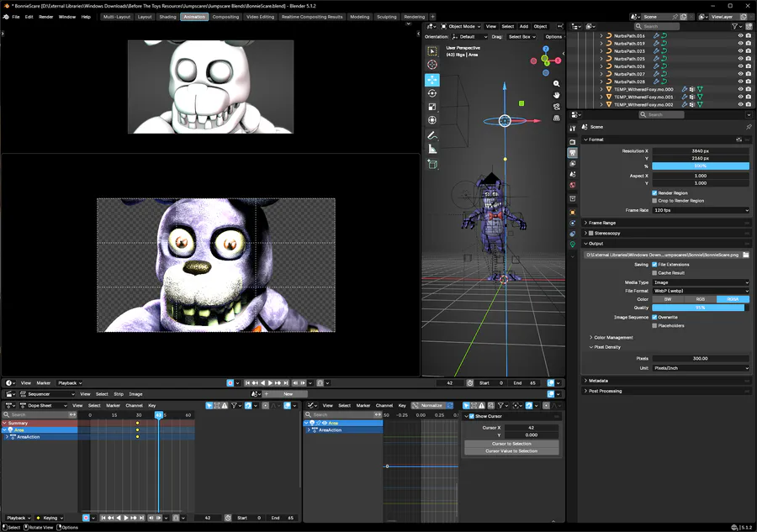Click the zoom magnifier icon in viewport
This screenshot has width=757, height=532.
557,83
